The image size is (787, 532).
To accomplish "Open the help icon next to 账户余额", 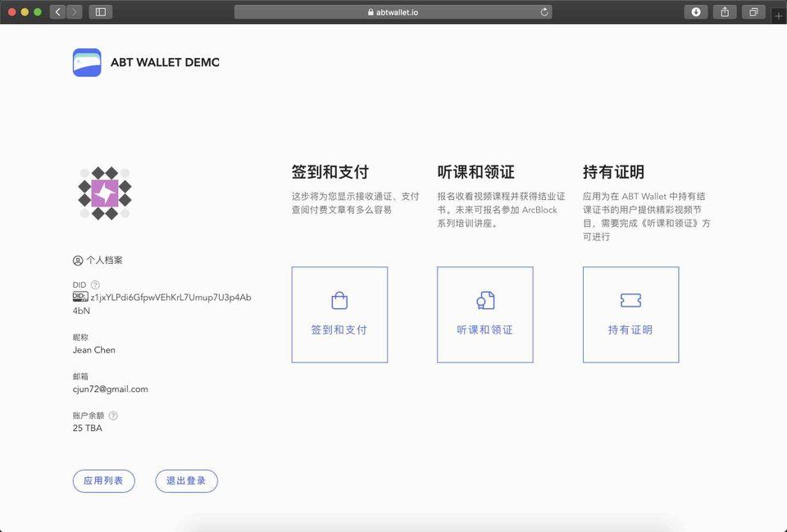I will coord(113,416).
